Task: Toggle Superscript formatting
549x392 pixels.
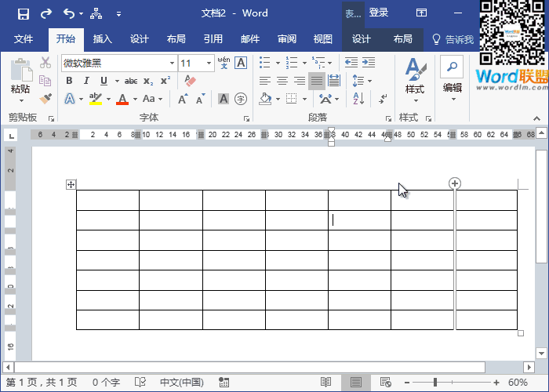Action: pos(165,81)
